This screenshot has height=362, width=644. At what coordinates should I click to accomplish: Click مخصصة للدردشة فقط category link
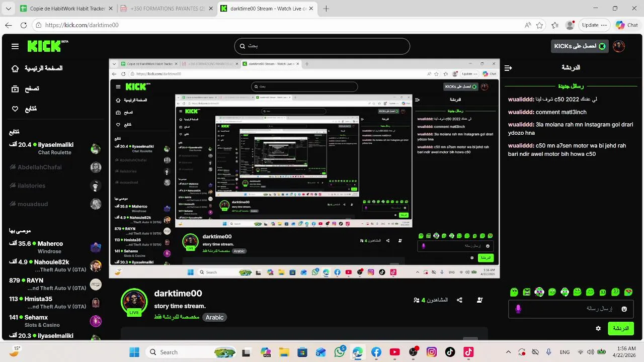click(x=176, y=317)
